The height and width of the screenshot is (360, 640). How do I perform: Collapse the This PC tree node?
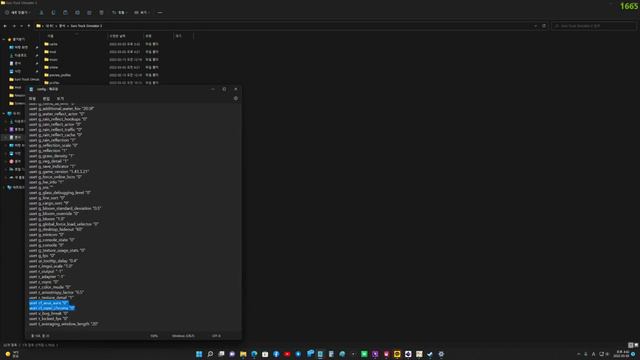(4, 113)
